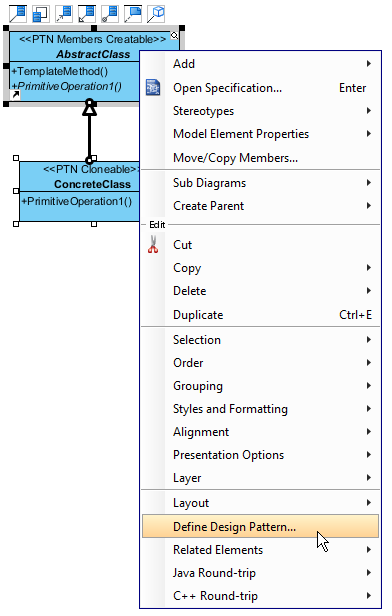Viewport: 392px width, 616px height.
Task: Expand the Add submenu
Action: [260, 64]
